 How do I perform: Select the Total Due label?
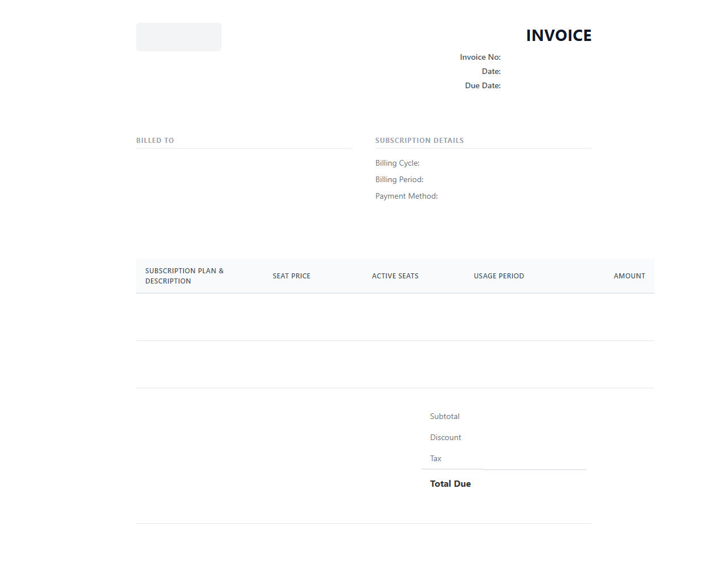[x=451, y=483]
